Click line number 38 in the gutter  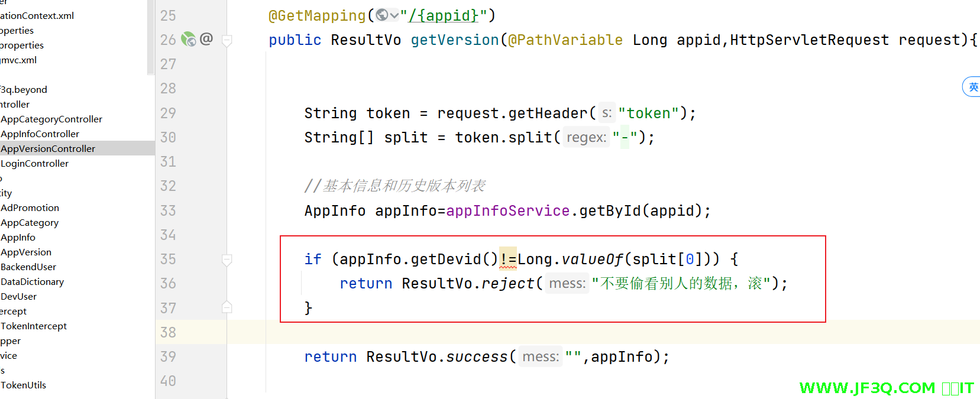(168, 333)
